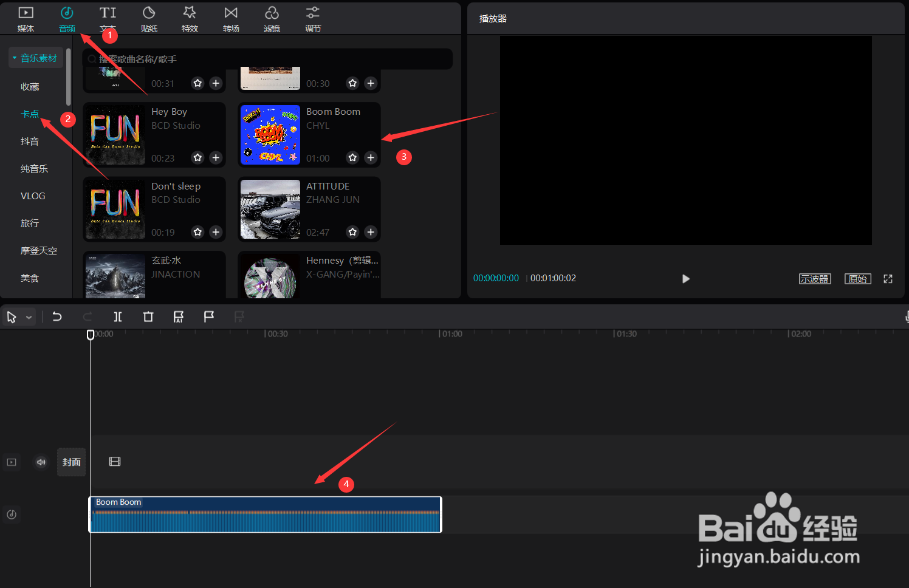
Task: Click the 封面 cover button
Action: (72, 462)
